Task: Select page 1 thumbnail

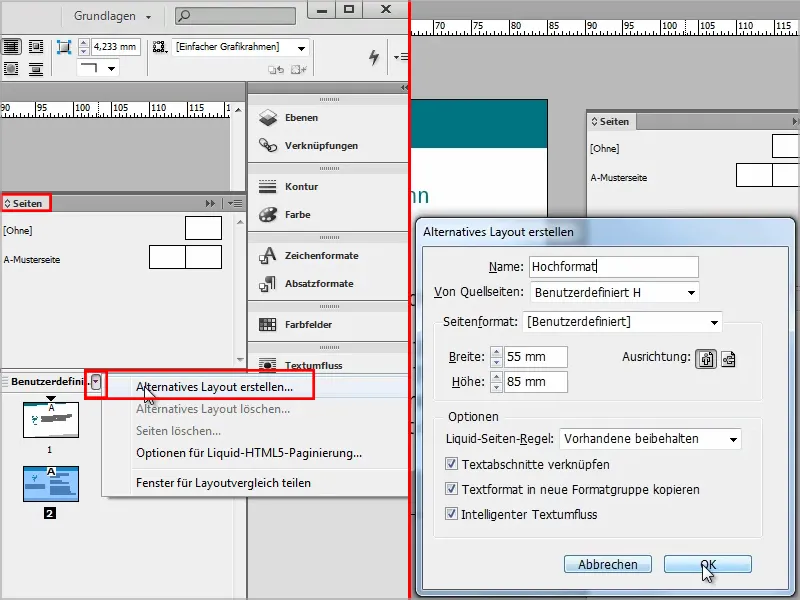Action: click(x=51, y=419)
